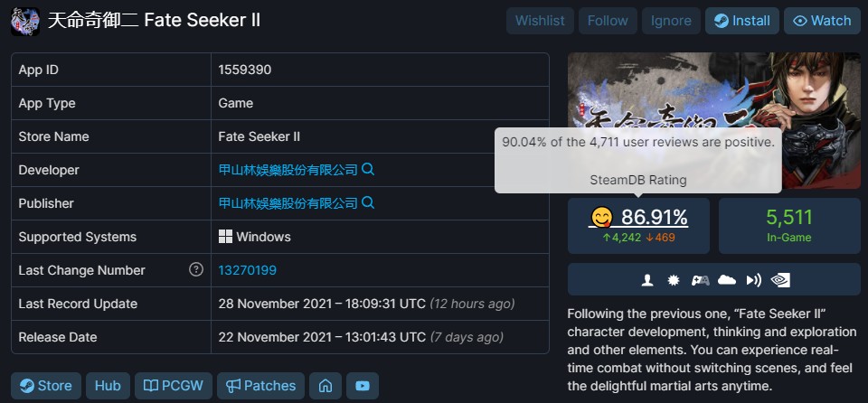Viewport: 868px width, 403px height.
Task: Click the Watch button
Action: 822,21
